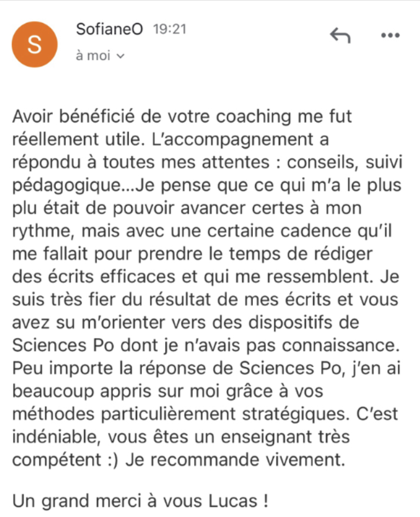Click the word "connaissance" in the body
The image size is (420, 517).
(345, 346)
